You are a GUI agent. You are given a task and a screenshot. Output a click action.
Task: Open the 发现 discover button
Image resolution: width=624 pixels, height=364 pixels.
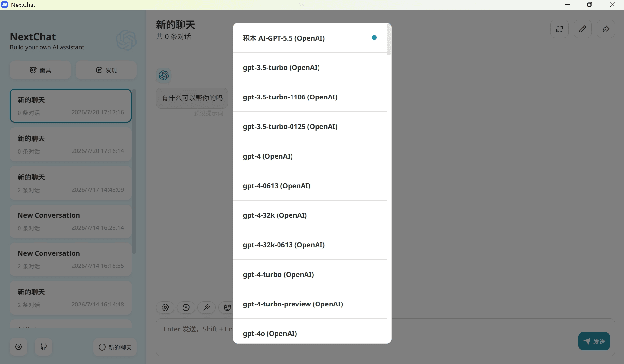click(x=106, y=70)
